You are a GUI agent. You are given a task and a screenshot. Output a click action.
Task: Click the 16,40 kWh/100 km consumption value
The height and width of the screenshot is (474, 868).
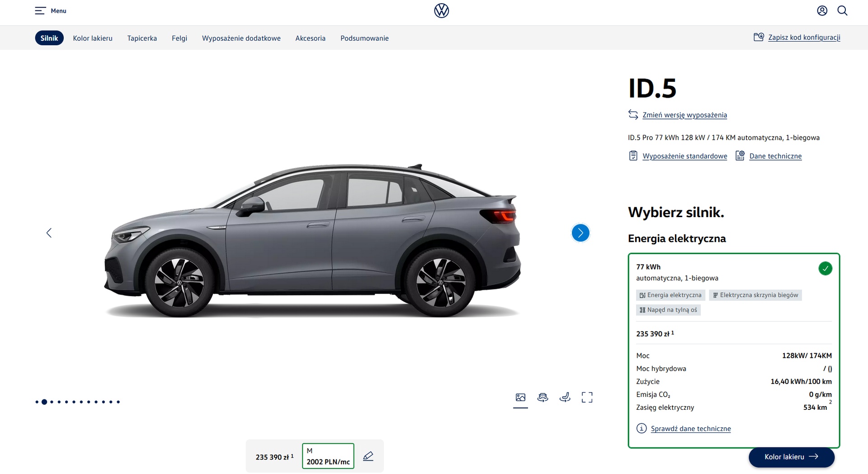[801, 381]
